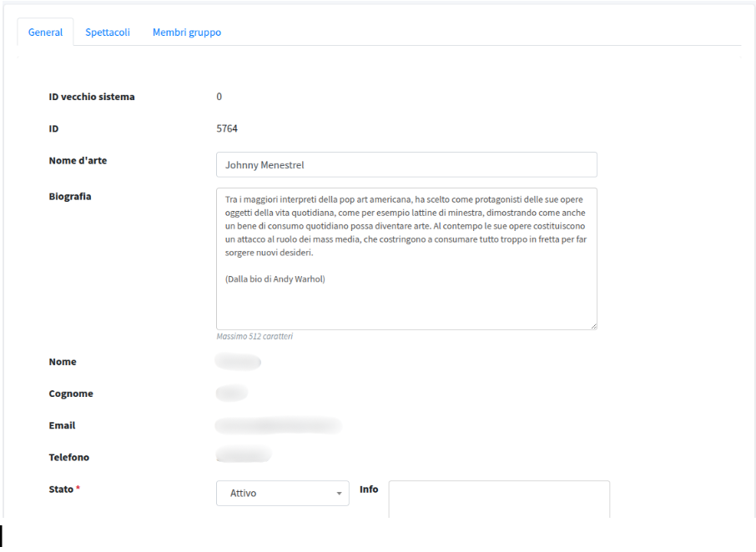The image size is (756, 552).
Task: Click the blurred Telefono value
Action: [244, 455]
